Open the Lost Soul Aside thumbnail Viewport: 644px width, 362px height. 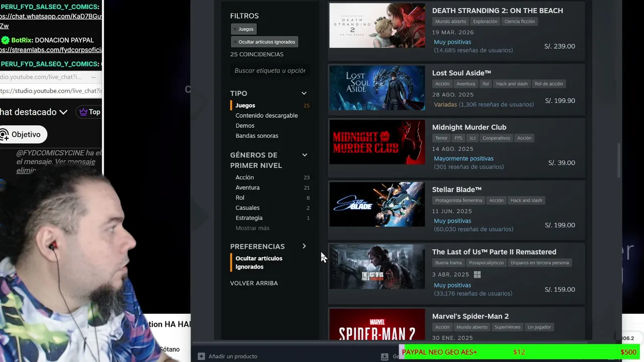pyautogui.click(x=377, y=88)
